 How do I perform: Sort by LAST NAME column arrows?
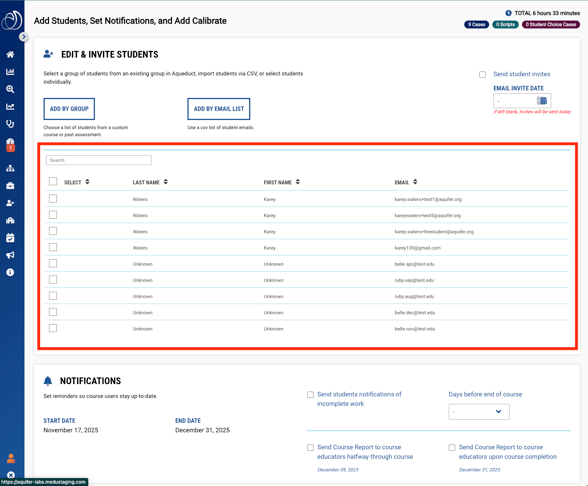166,182
